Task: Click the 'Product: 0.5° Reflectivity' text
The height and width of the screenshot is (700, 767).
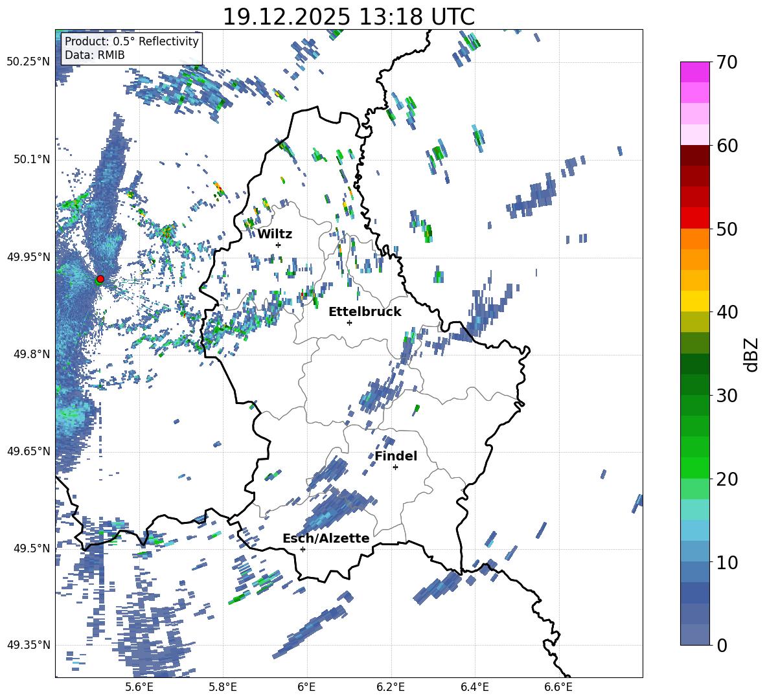Action: (132, 41)
